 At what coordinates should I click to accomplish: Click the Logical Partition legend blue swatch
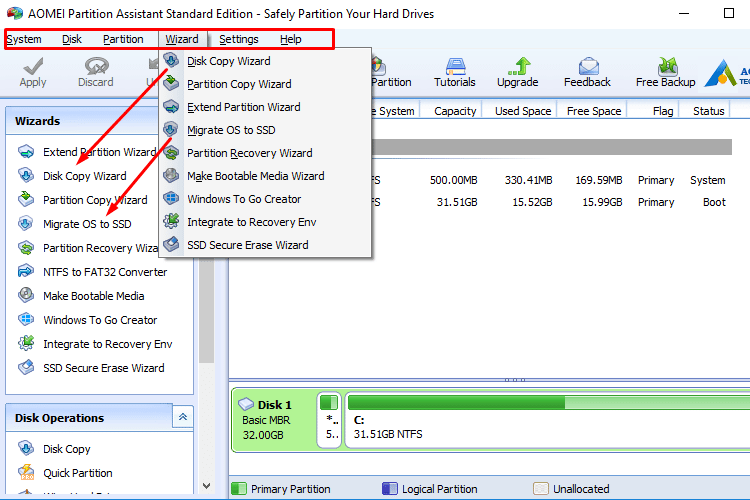390,489
